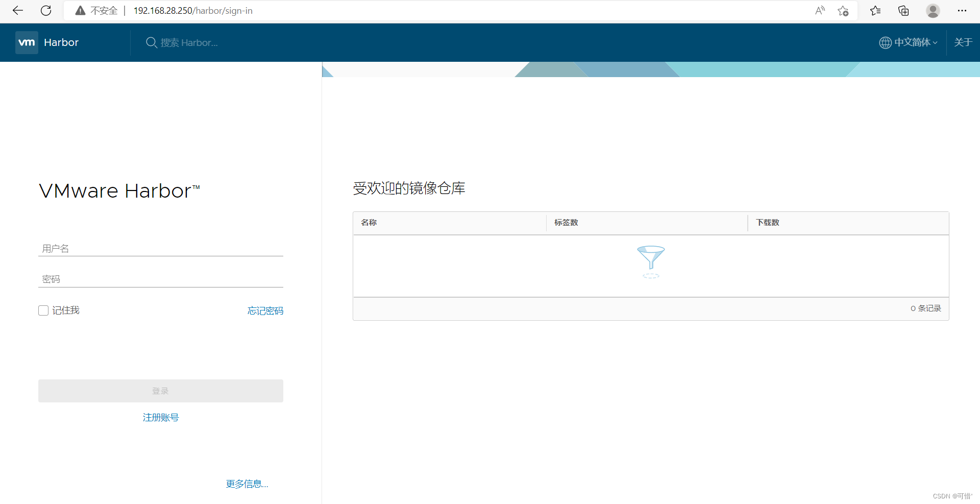Open the read aloud icon in address bar
This screenshot has width=980, height=504.
coord(820,11)
